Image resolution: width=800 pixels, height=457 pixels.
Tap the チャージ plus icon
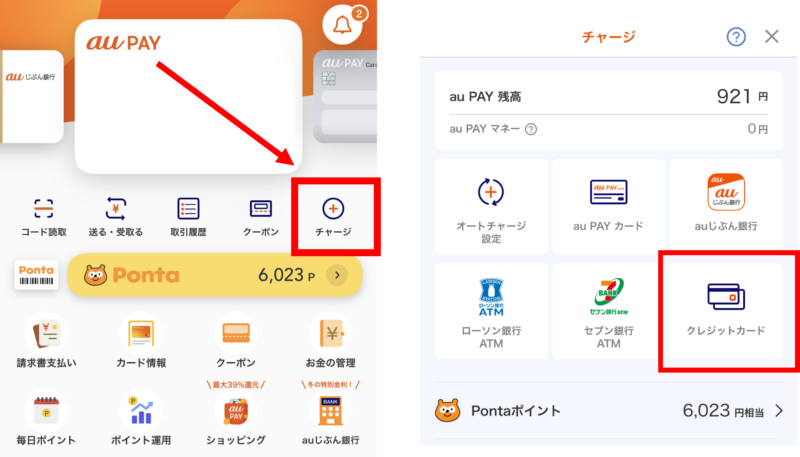pyautogui.click(x=333, y=209)
